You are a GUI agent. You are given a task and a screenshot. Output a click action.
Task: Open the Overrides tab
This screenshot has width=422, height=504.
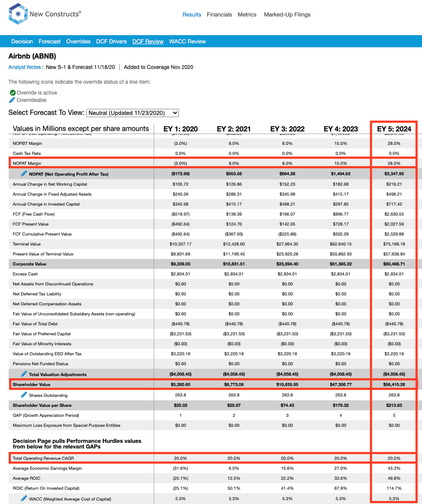pos(79,42)
